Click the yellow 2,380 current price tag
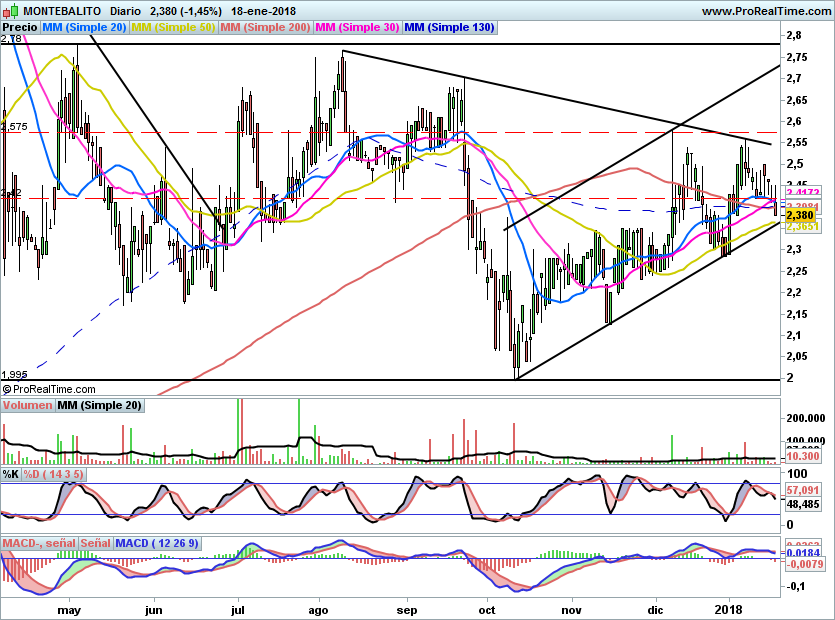Viewport: 835px width, 620px height. coord(800,214)
